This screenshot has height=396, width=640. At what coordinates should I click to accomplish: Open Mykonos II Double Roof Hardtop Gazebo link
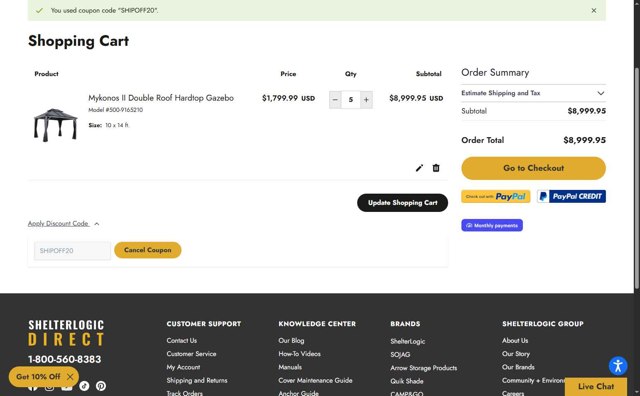pos(161,98)
